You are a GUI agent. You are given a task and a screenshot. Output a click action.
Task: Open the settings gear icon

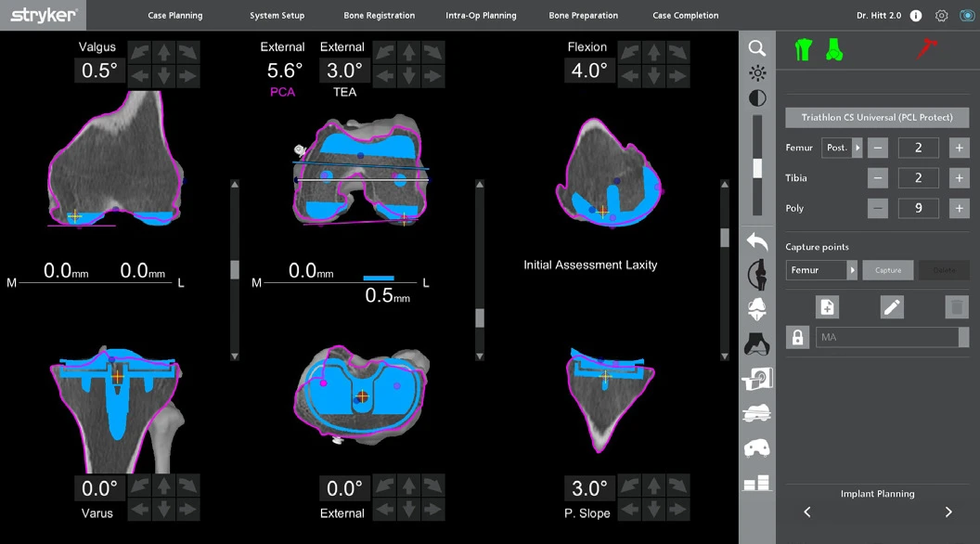[941, 16]
